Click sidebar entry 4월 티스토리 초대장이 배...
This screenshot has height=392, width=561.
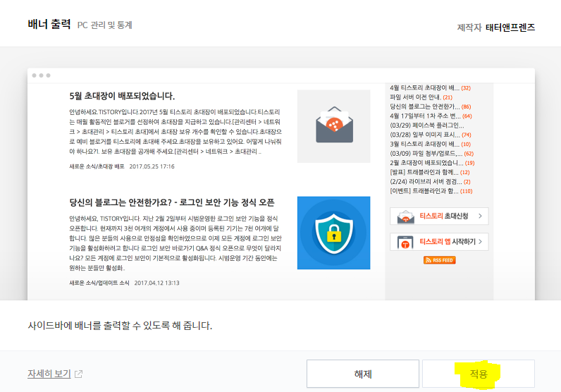pyautogui.click(x=430, y=87)
